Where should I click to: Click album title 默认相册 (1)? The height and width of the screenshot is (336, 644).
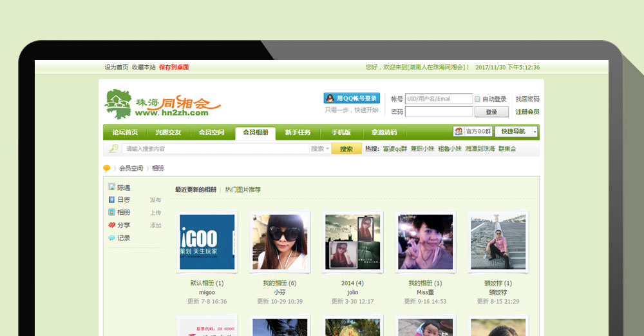tap(207, 283)
